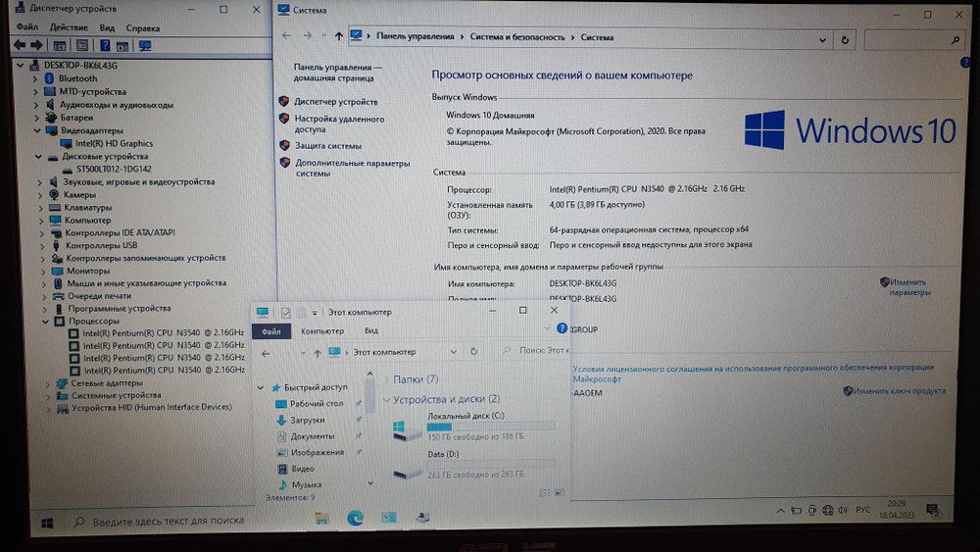Click scan for hardware changes monitor icon

pyautogui.click(x=145, y=46)
